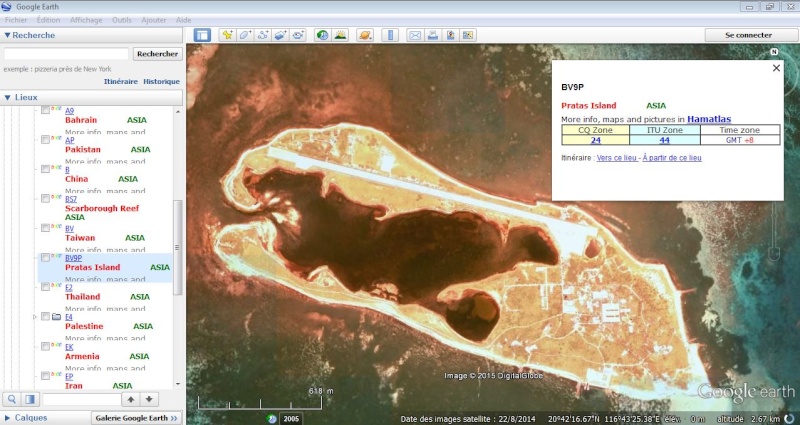Screen dimensions: 800x425
Task: Open the ruler measurement tool
Action: tap(390, 35)
